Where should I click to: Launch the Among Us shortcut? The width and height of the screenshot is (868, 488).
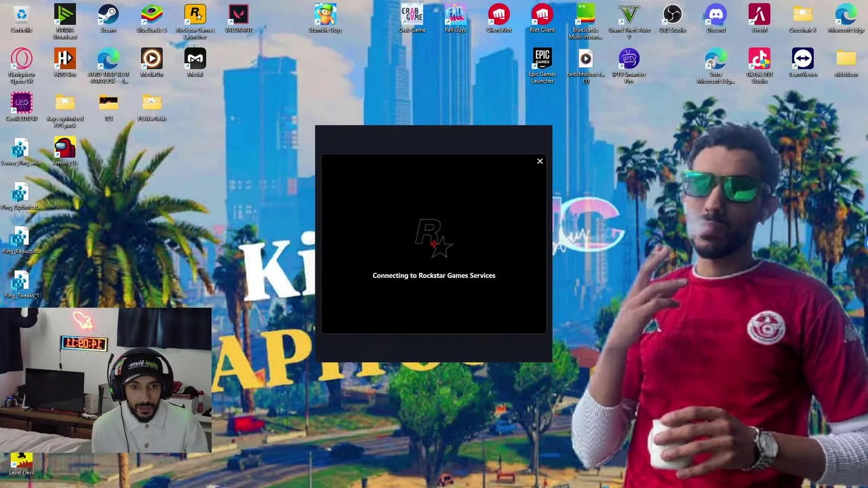(x=65, y=152)
